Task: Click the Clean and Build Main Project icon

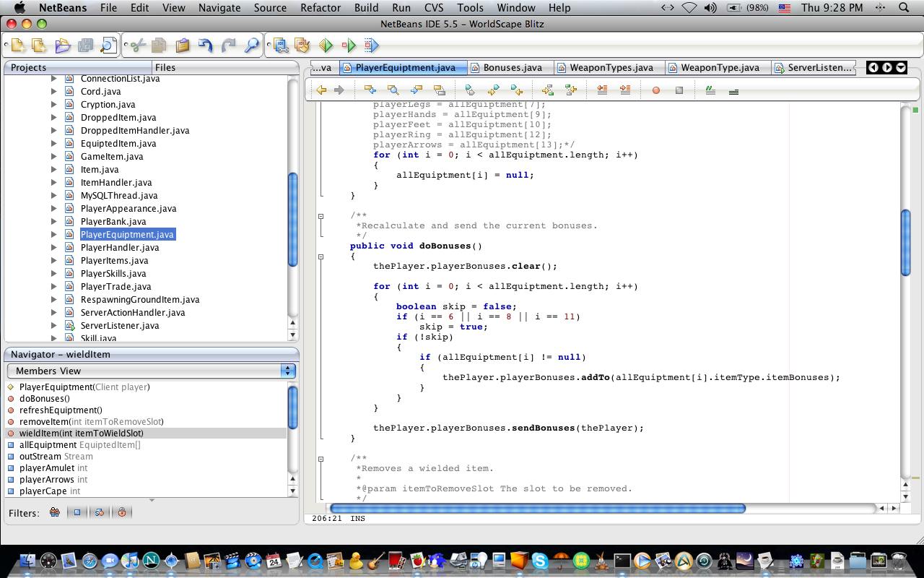Action: pyautogui.click(x=302, y=46)
